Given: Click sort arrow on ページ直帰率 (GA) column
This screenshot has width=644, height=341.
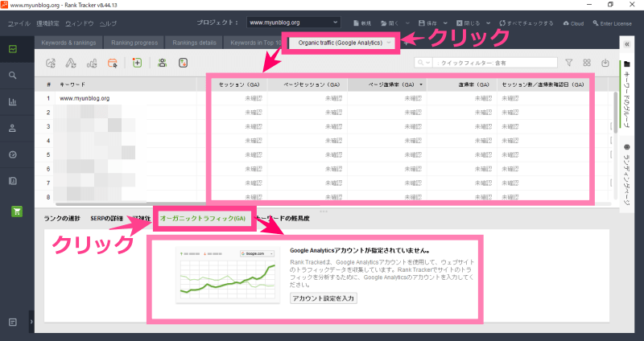Looking at the screenshot, I should tap(421, 84).
